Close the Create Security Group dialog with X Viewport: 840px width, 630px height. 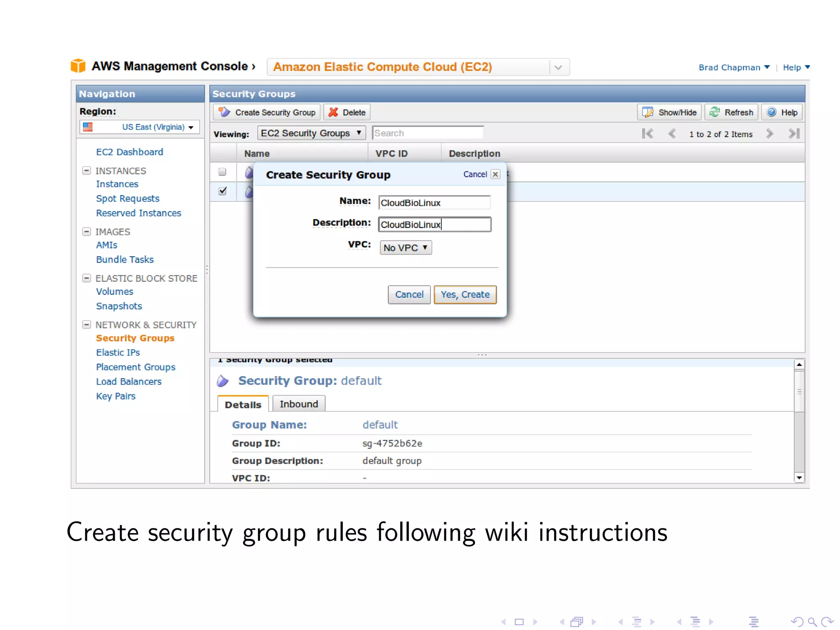tap(495, 174)
